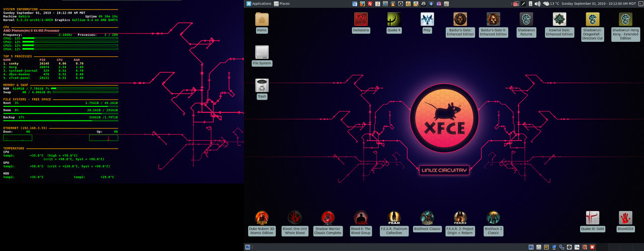Open BioShock Classic desktop icon
The height and width of the screenshot is (251, 644).
pos(427,222)
